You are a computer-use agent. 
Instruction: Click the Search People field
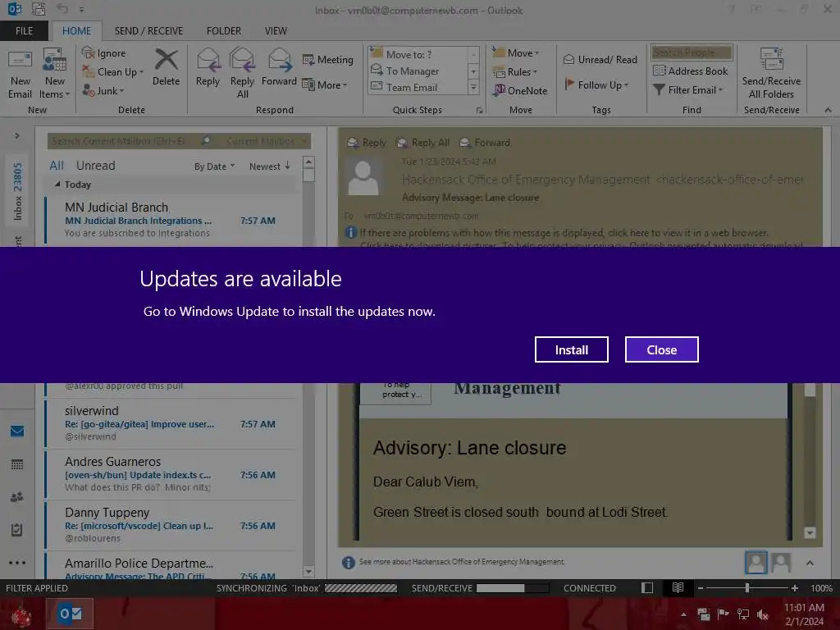click(692, 52)
